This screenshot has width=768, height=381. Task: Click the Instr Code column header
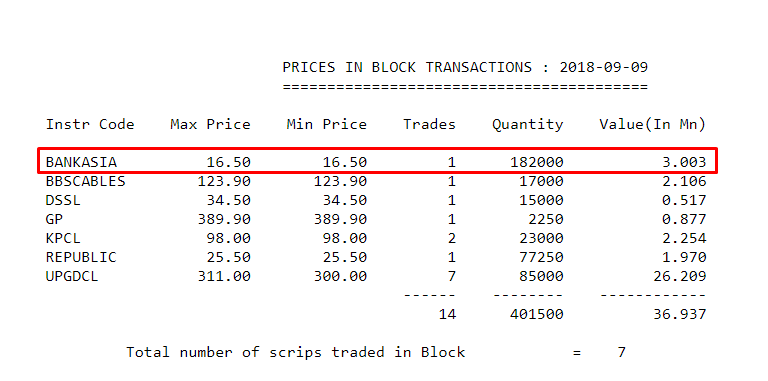pyautogui.click(x=90, y=124)
